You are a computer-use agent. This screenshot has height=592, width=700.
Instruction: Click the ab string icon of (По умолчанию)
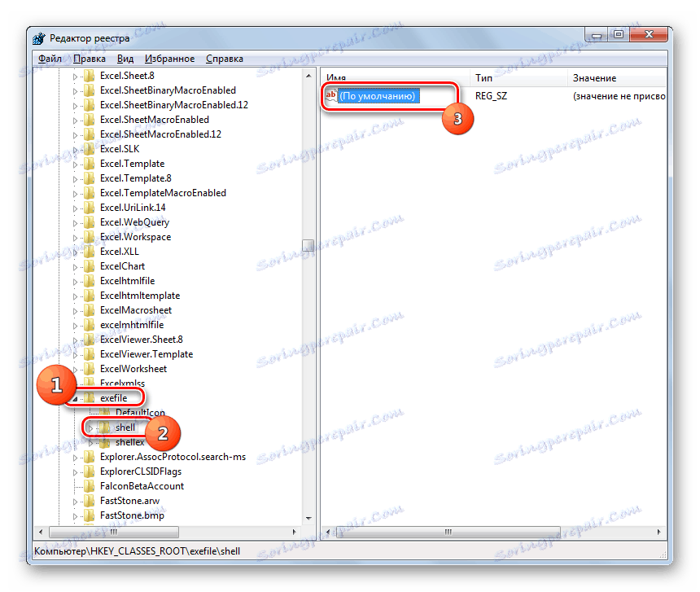pyautogui.click(x=331, y=95)
